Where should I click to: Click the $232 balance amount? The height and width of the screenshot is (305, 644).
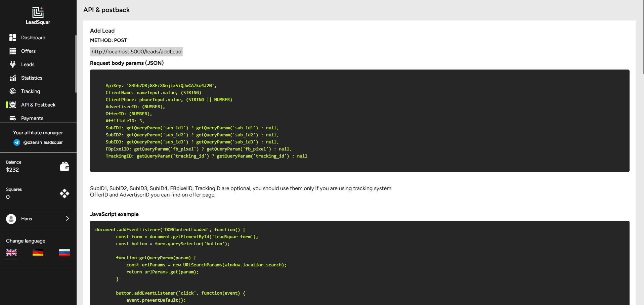point(12,170)
